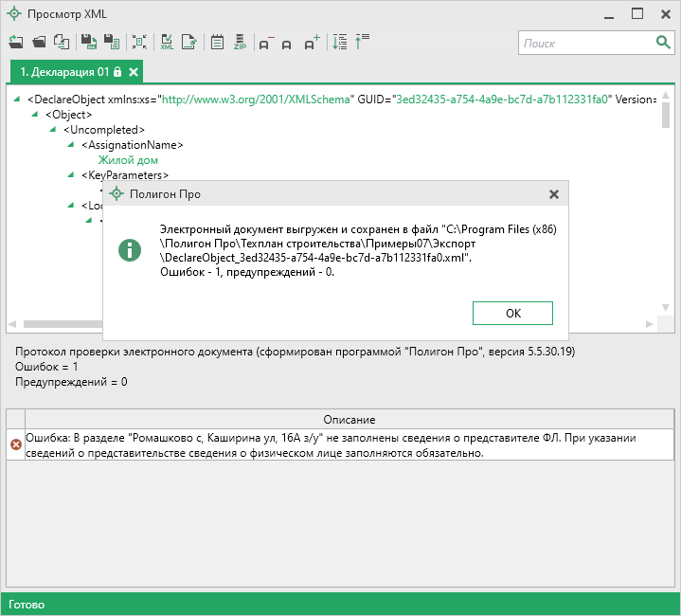Click the increase font size icon
The image size is (681, 616).
coord(312,43)
